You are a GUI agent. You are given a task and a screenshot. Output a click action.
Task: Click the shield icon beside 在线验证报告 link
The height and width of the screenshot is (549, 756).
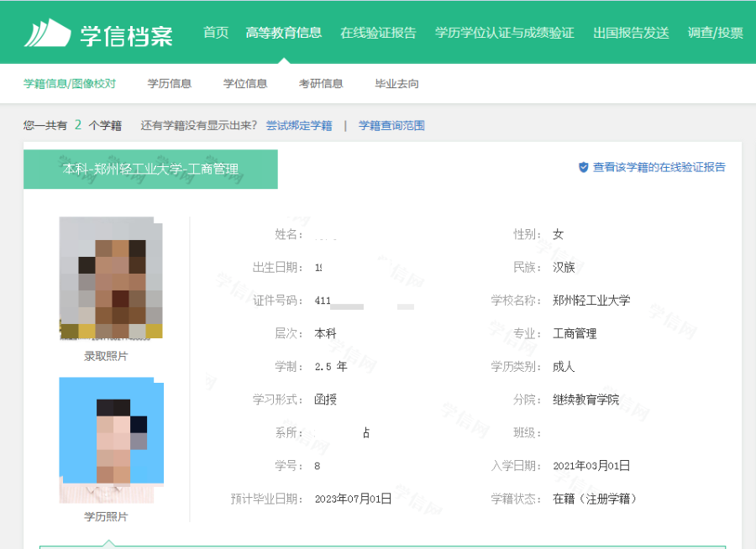pyautogui.click(x=584, y=167)
